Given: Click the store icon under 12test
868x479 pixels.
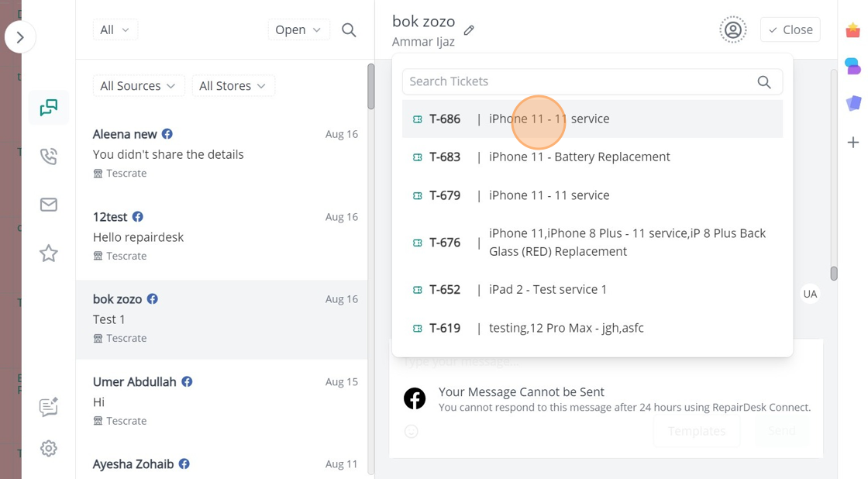Looking at the screenshot, I should click(x=98, y=256).
